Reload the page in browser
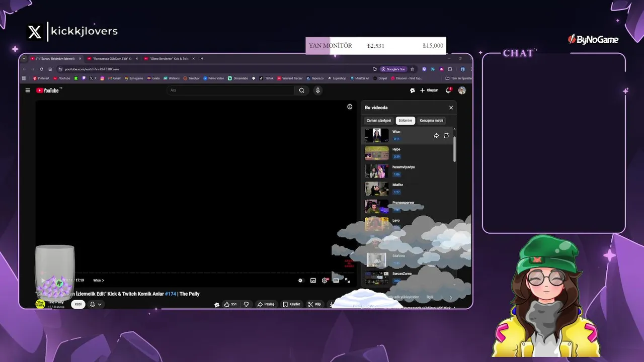Image resolution: width=644 pixels, height=362 pixels. [x=41, y=69]
